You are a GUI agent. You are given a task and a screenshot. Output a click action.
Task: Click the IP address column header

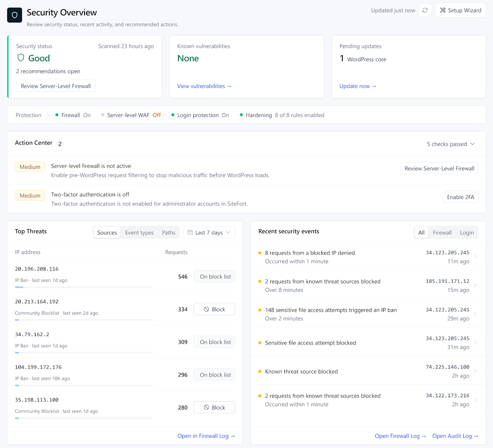[28, 252]
